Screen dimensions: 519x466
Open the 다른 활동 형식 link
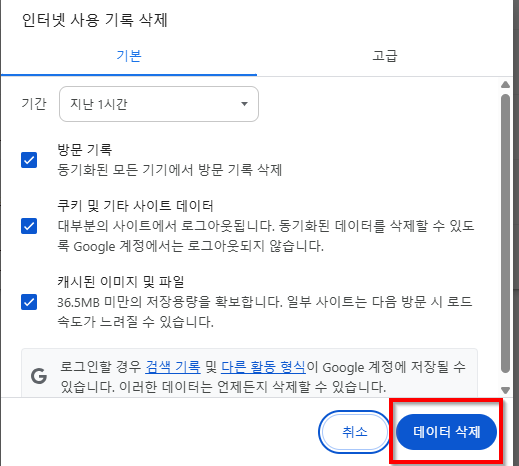click(x=263, y=367)
